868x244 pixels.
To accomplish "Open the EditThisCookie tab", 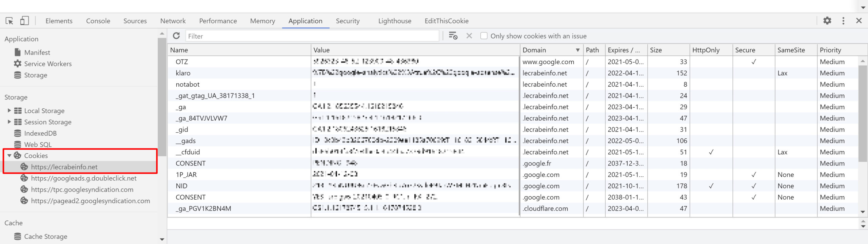I will (447, 21).
